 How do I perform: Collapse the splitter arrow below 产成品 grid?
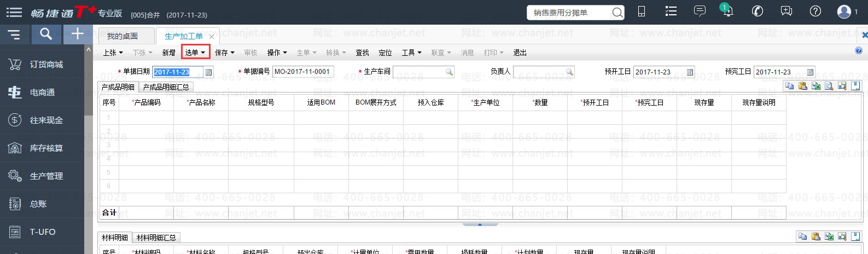(x=480, y=224)
